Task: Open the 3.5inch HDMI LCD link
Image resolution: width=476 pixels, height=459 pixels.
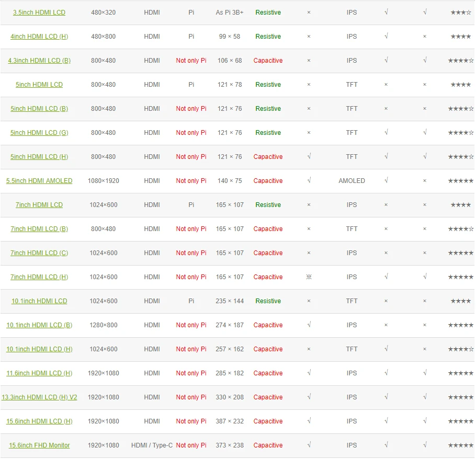Action: point(39,13)
